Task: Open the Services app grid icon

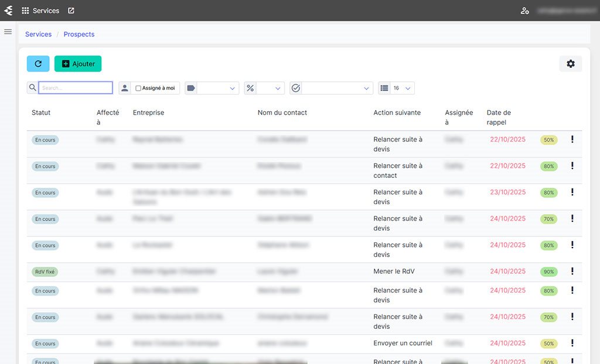Action: pyautogui.click(x=25, y=11)
